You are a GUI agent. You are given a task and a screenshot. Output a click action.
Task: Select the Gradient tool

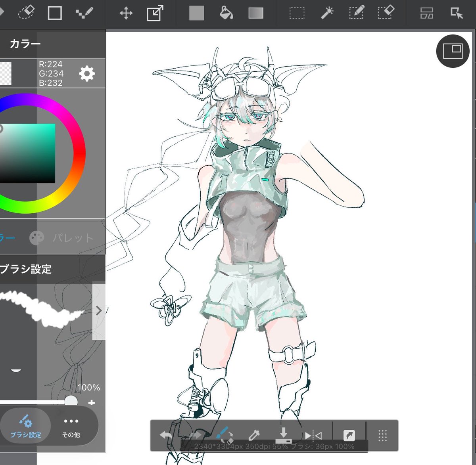(256, 13)
